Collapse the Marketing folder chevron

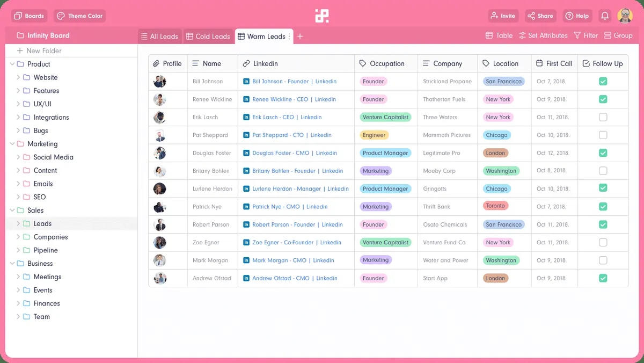pos(12,144)
